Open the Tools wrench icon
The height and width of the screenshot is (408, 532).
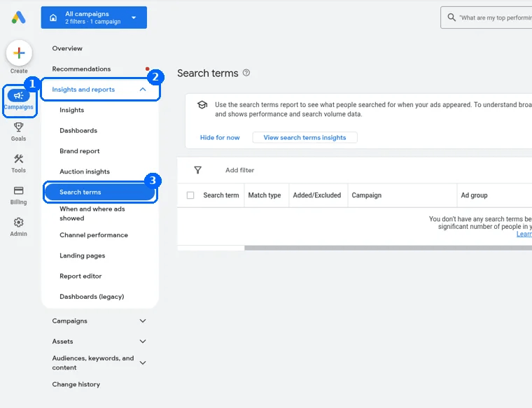pos(19,159)
